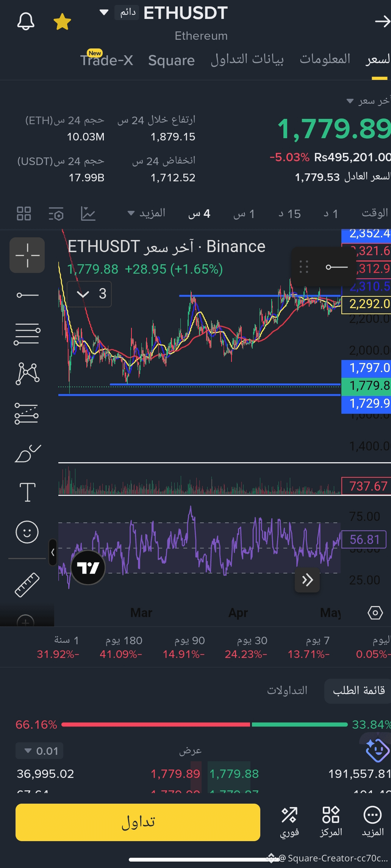Tap the buy/sell ratio bar

pyautogui.click(x=205, y=725)
